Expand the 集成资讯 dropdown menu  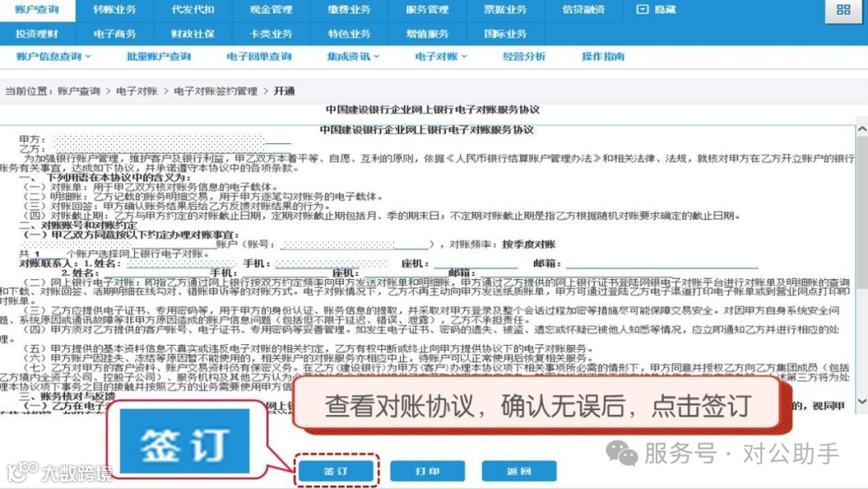[353, 56]
